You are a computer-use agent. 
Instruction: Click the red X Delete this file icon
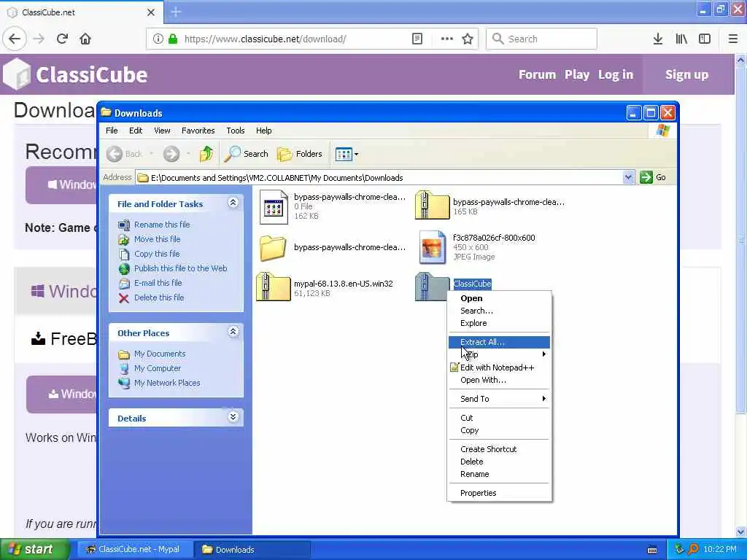[124, 298]
